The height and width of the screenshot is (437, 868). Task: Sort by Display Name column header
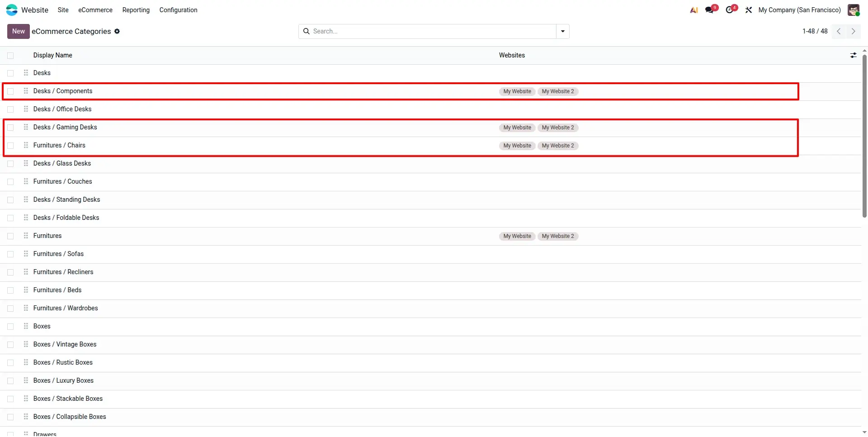pos(53,55)
